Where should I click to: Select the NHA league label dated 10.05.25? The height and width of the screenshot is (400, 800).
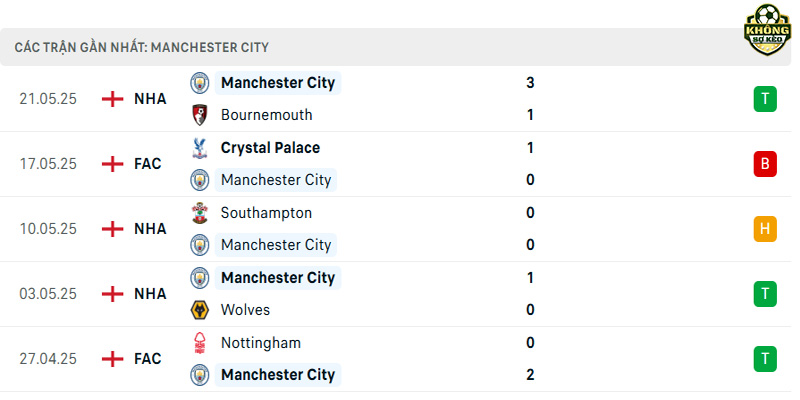tap(150, 229)
